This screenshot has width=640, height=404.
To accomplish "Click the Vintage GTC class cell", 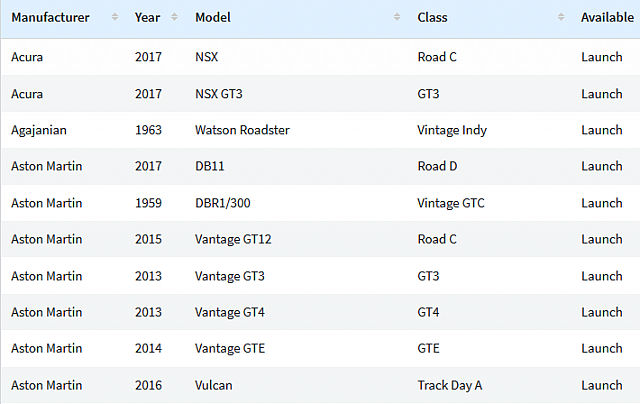I will (451, 203).
